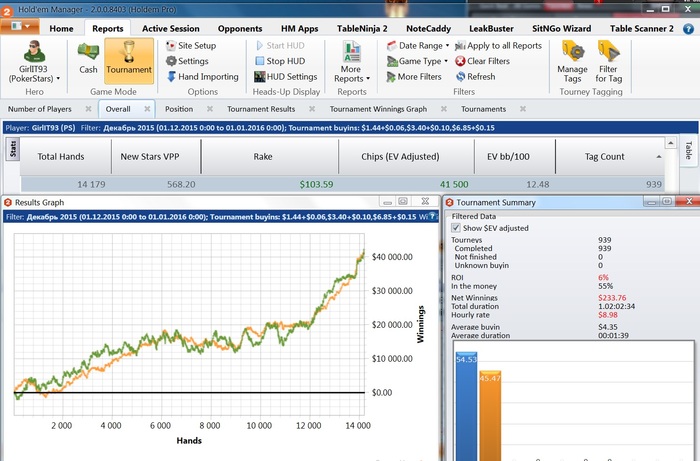Open the Home ribbon tab
The height and width of the screenshot is (461, 700).
[x=61, y=29]
